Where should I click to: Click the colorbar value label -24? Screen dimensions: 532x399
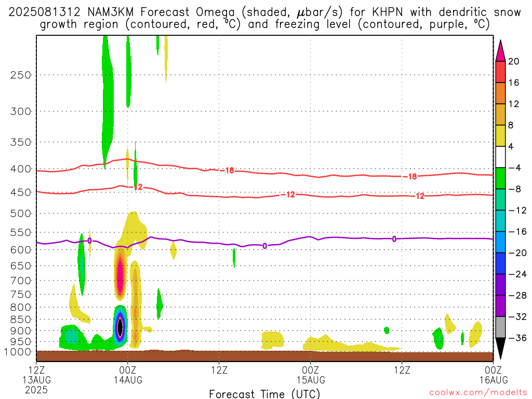tap(517, 274)
